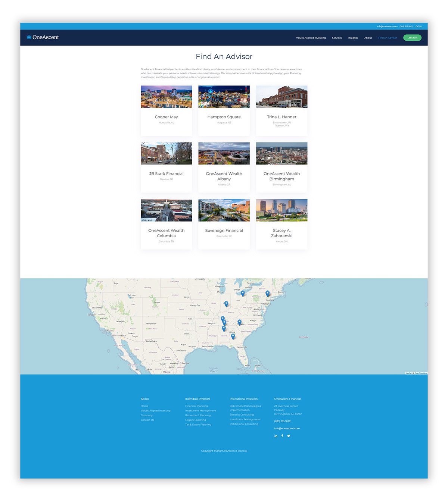Click the email address in the footer

pyautogui.click(x=287, y=429)
